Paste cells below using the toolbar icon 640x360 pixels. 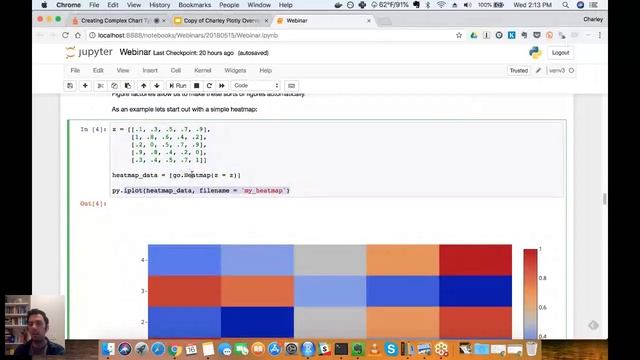pyautogui.click(x=128, y=86)
